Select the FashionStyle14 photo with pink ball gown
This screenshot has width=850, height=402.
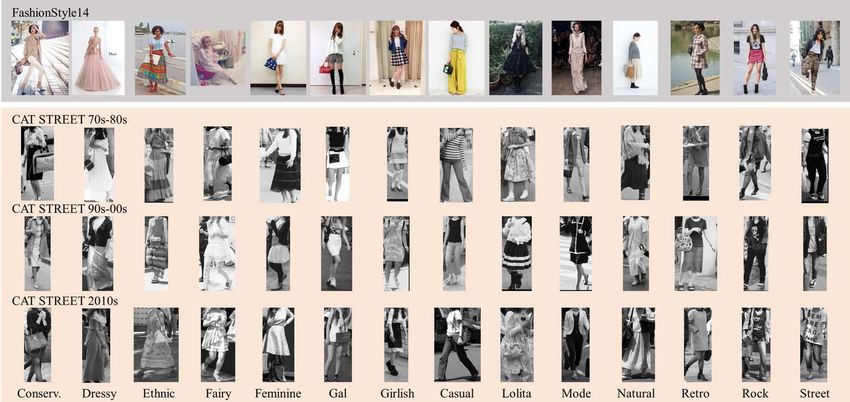pyautogui.click(x=98, y=57)
